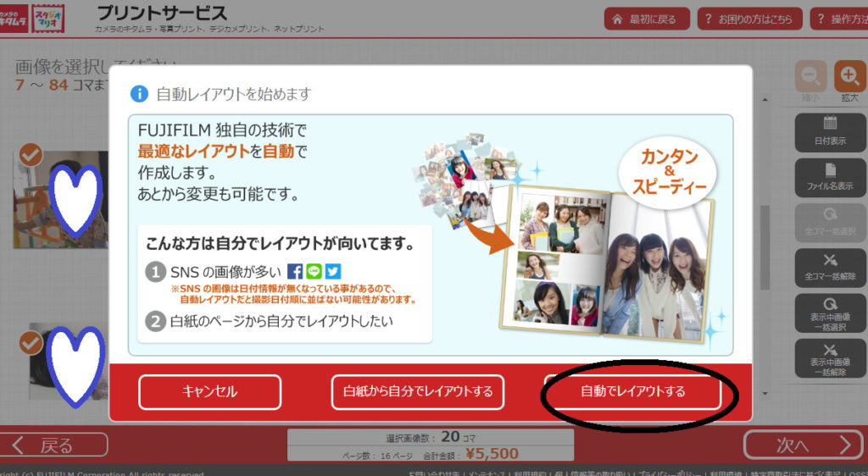Image resolution: width=868 pixels, height=476 pixels.
Task: Click the LINE icon in the dialog
Action: click(314, 271)
